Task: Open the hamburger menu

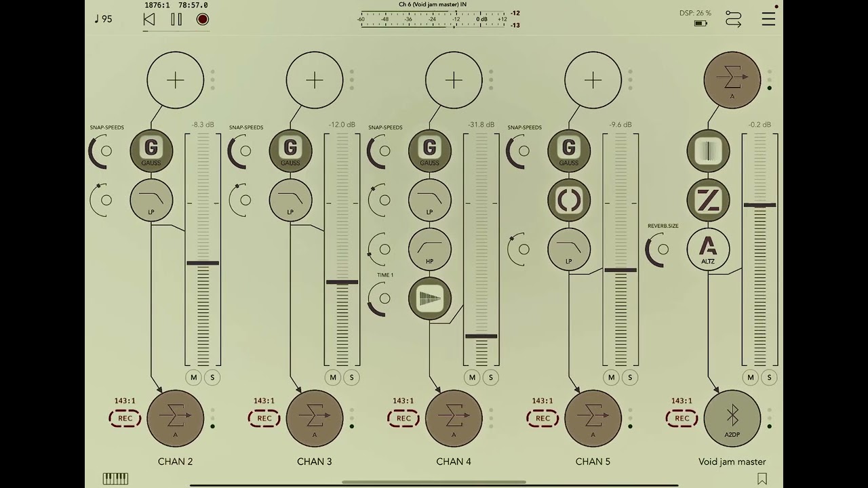Action: coord(768,19)
